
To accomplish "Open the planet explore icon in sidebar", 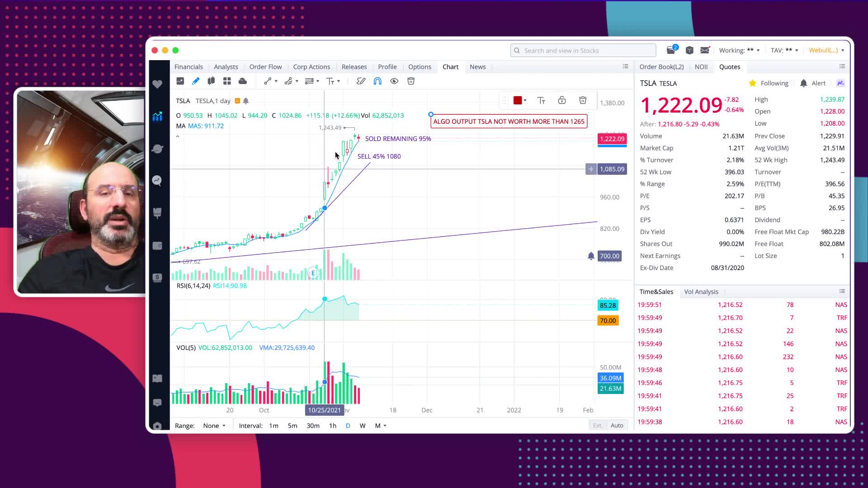I will click(x=157, y=149).
